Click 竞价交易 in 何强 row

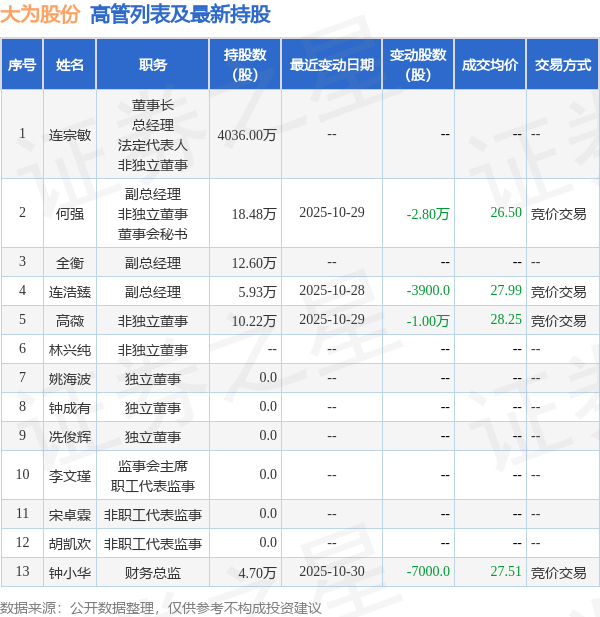point(558,214)
